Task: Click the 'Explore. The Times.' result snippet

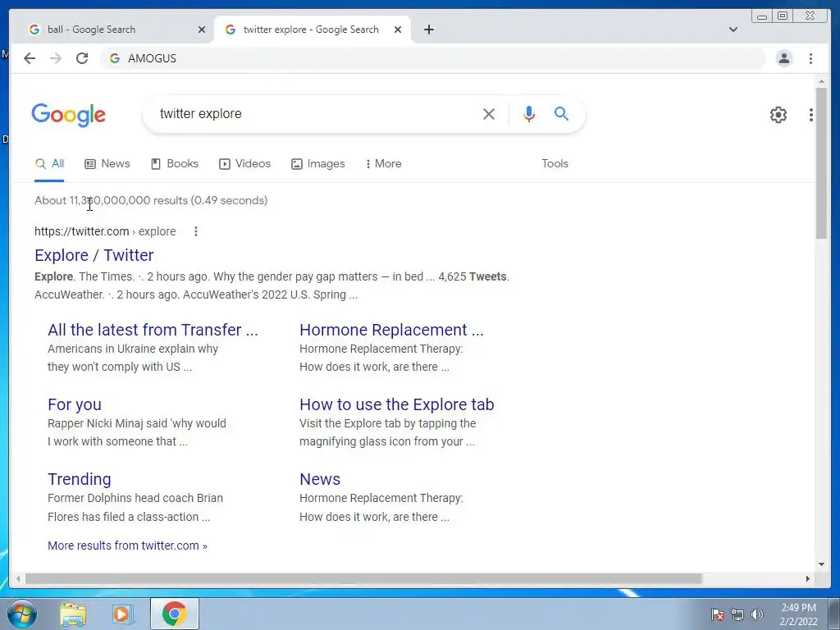Action: [272, 285]
